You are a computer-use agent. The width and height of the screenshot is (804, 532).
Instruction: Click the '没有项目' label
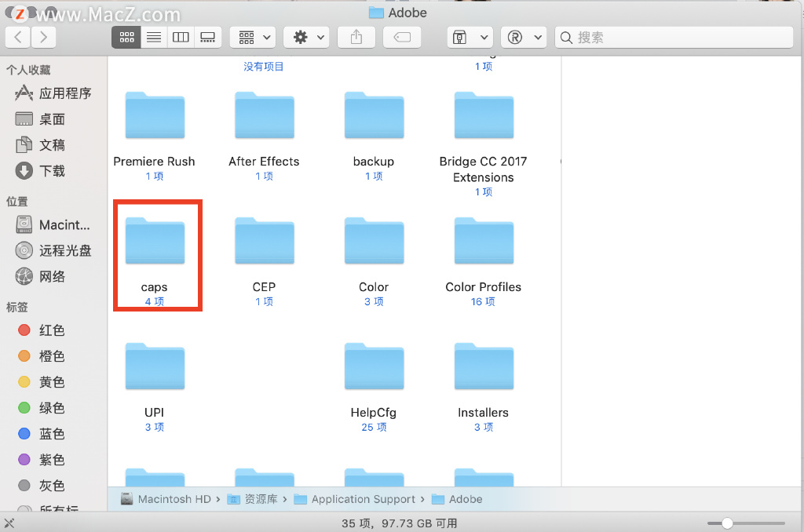click(x=264, y=67)
